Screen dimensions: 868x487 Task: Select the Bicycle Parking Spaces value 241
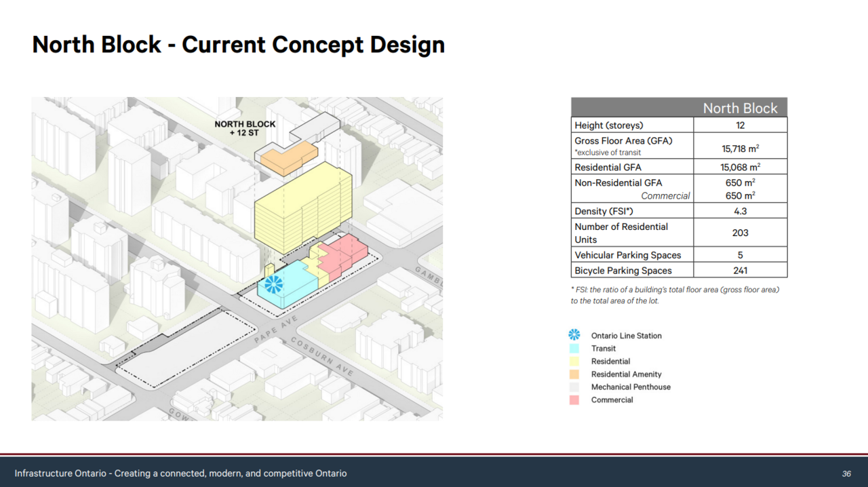740,271
